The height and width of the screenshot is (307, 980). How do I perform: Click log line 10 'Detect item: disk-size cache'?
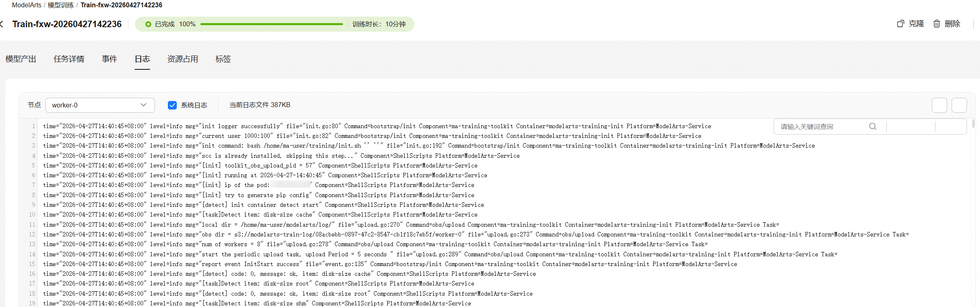[260, 215]
